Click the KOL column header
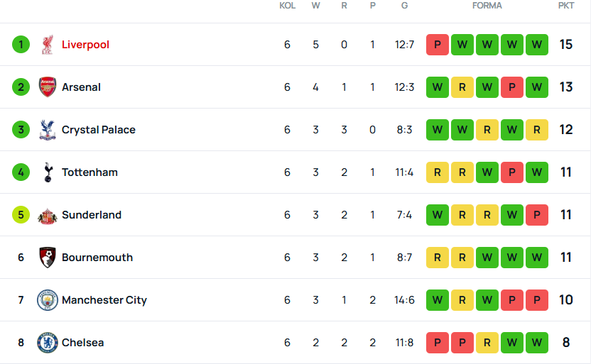 (287, 6)
